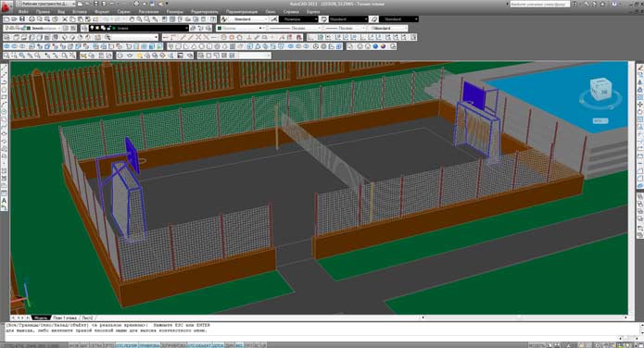Click the Save icon in Standard toolbar
The width and height of the screenshot is (644, 348).
(22, 19)
